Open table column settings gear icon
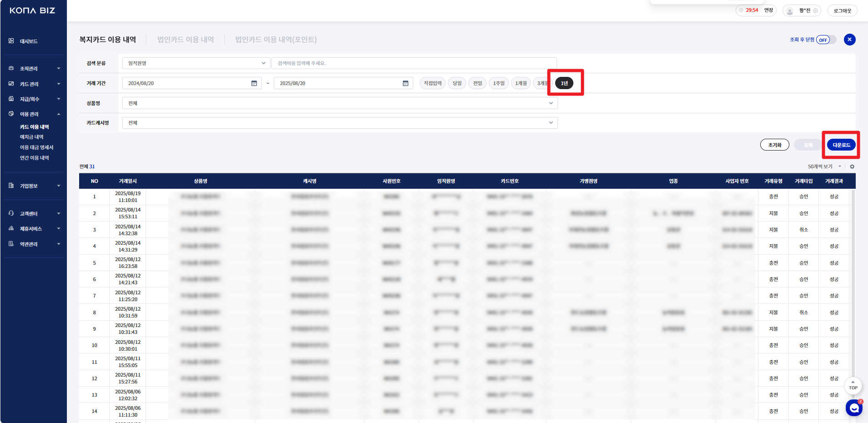The width and height of the screenshot is (868, 423). tap(852, 166)
